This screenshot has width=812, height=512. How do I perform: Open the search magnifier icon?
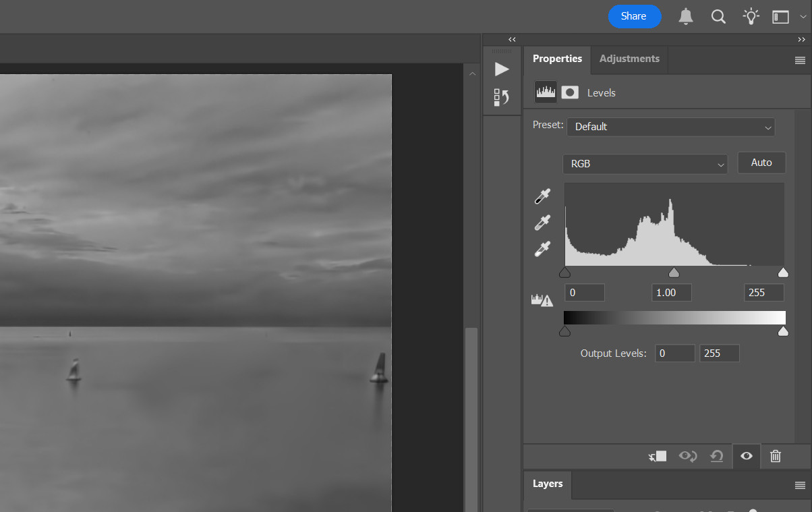[x=718, y=17]
